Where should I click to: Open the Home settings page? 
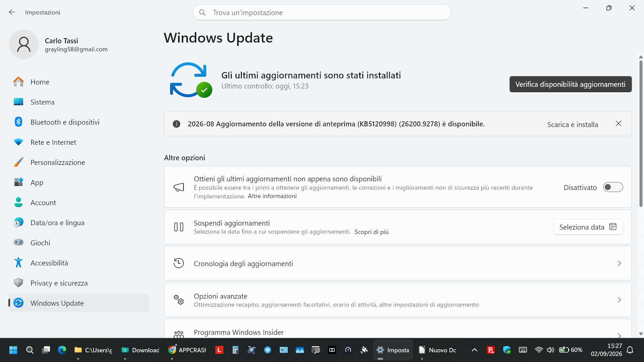(x=78, y=82)
